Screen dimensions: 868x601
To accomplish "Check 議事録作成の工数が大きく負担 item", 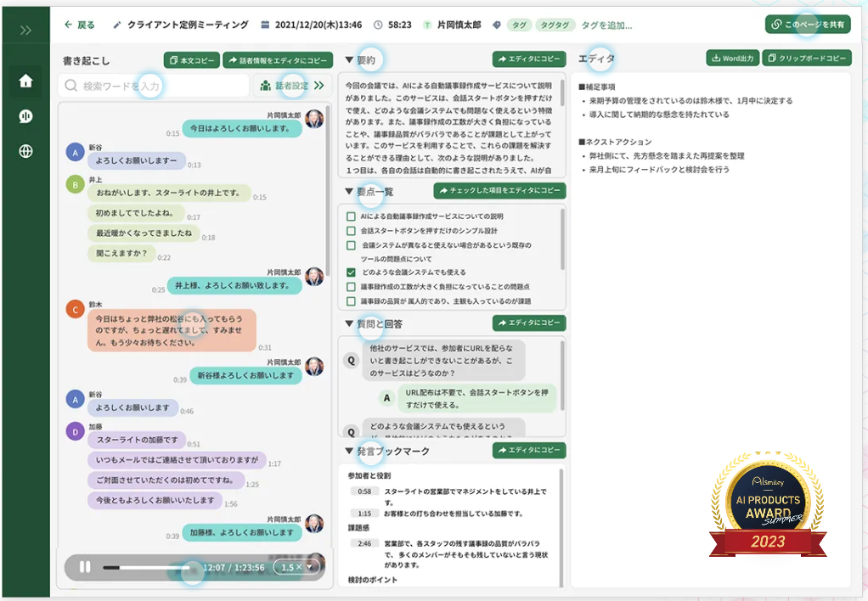I will click(351, 287).
